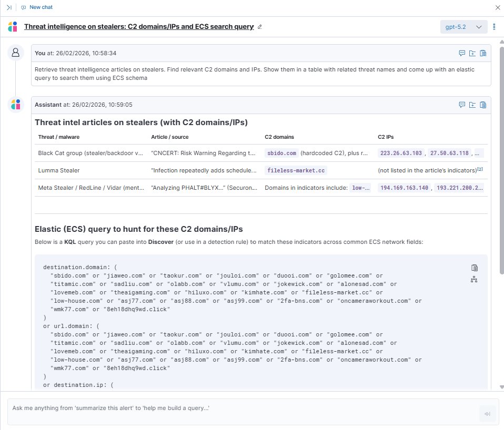
Task: Add note icon on Assistant response
Action: [x=462, y=105]
